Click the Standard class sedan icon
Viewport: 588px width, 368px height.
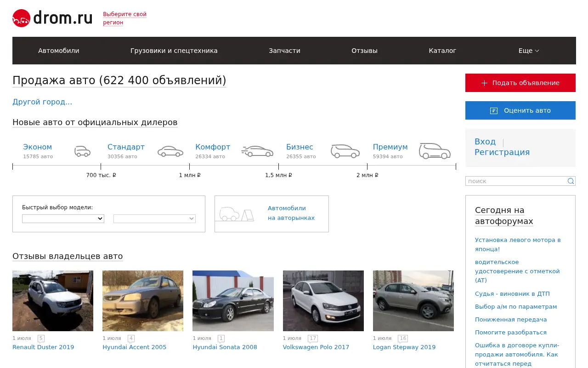tap(170, 151)
